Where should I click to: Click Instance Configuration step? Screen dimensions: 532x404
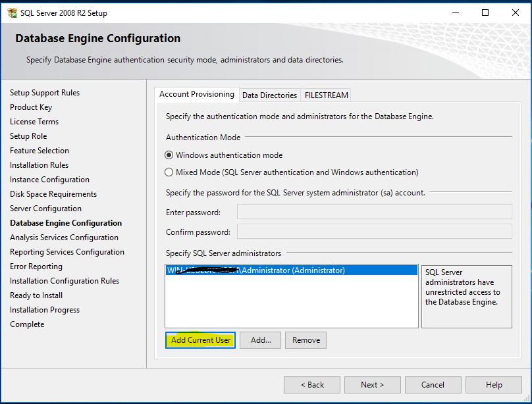pos(50,180)
